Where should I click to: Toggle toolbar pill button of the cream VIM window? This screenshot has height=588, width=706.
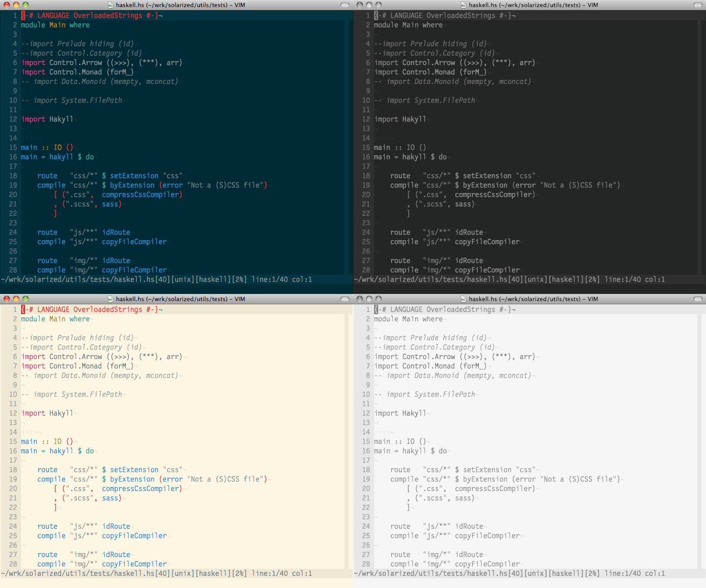tap(345, 299)
